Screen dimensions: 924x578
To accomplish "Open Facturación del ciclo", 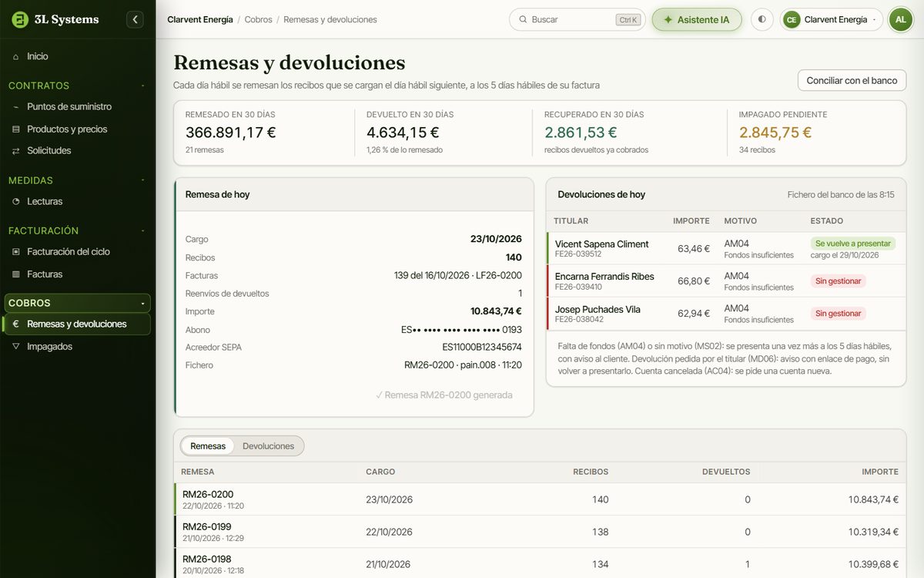I will 78,252.
